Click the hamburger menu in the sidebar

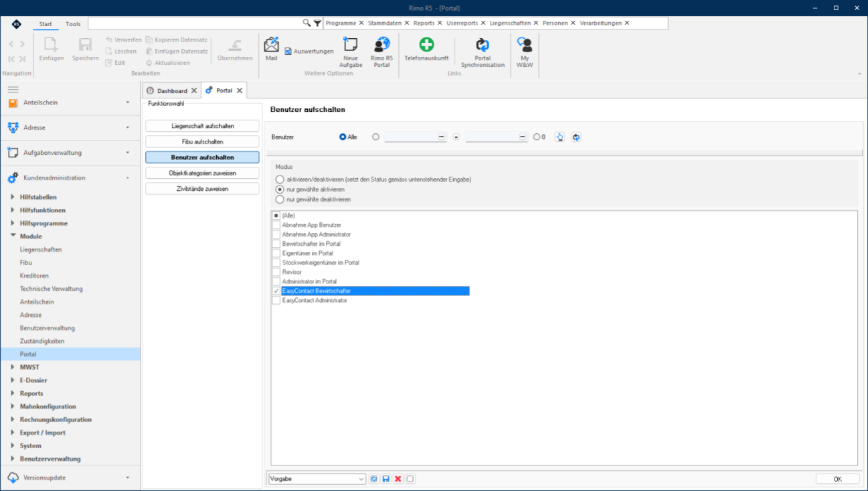coord(13,90)
